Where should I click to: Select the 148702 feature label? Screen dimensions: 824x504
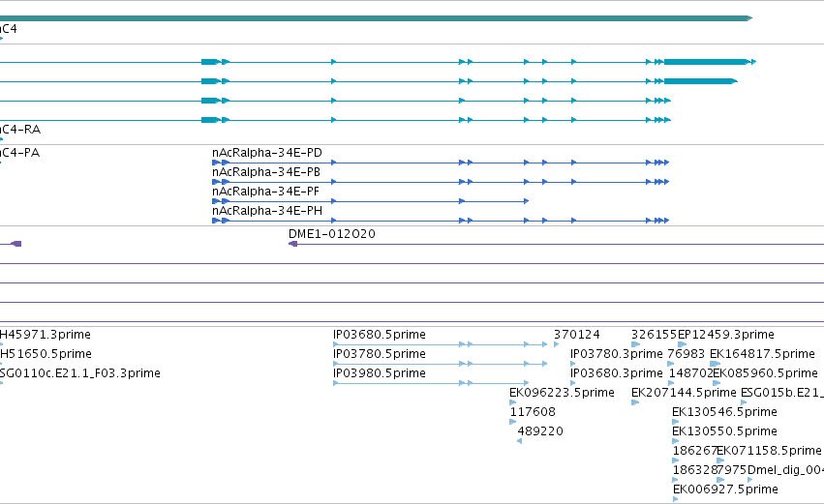(x=691, y=373)
